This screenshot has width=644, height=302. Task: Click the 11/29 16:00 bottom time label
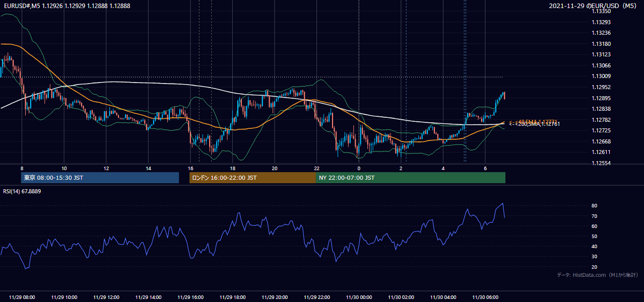(190, 297)
